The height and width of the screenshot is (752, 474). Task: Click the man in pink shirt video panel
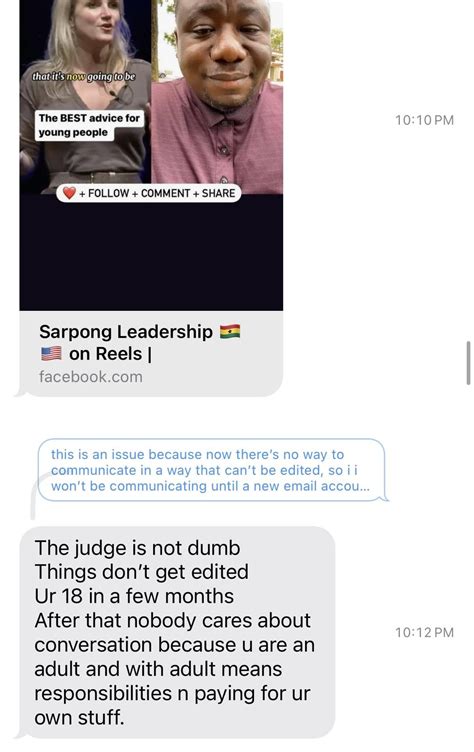coord(217,96)
